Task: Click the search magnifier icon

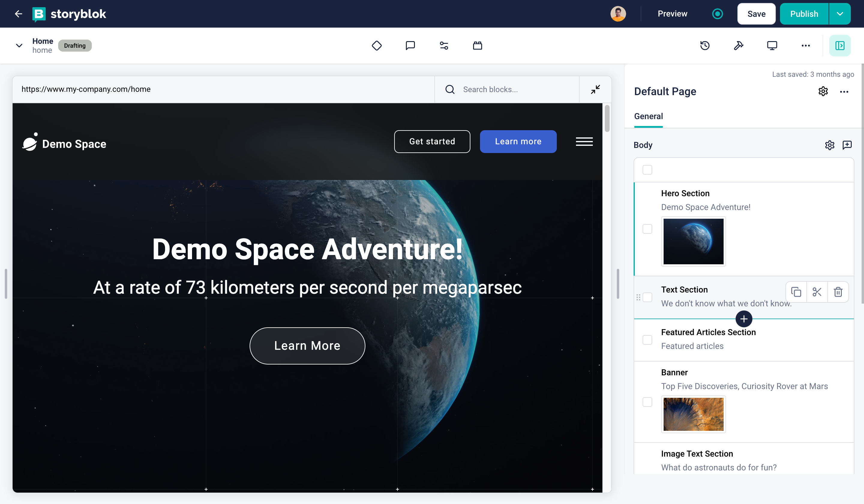Action: pyautogui.click(x=450, y=89)
